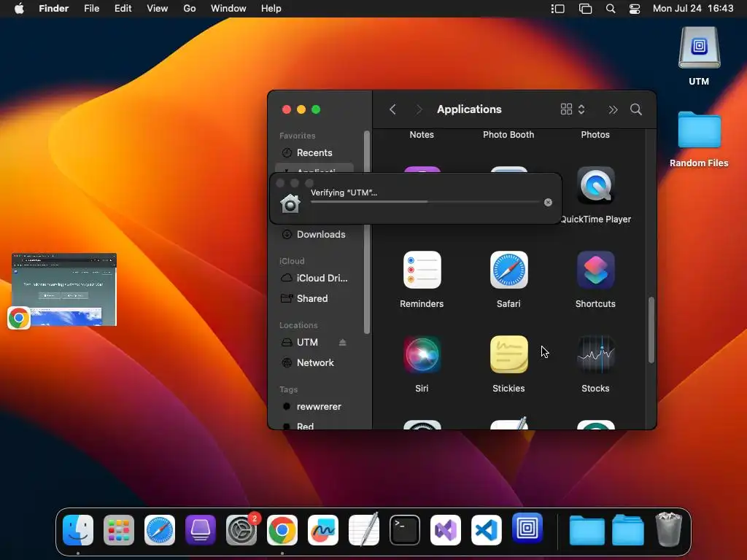Open the View menu

158,9
